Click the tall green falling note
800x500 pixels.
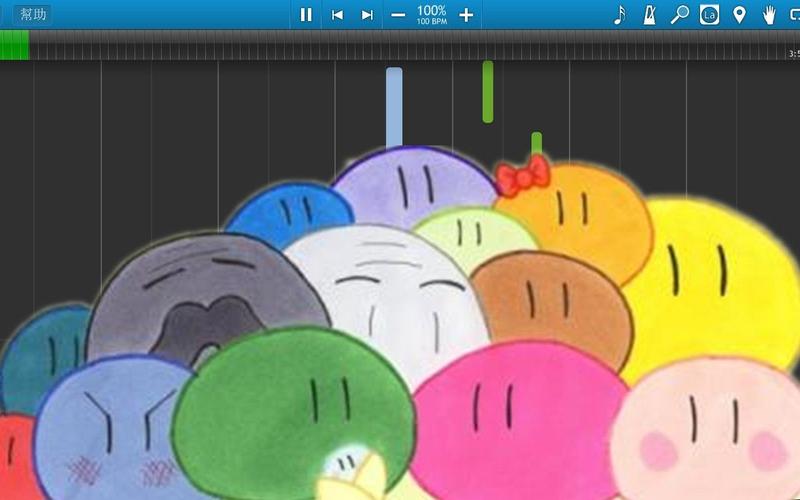pos(488,92)
